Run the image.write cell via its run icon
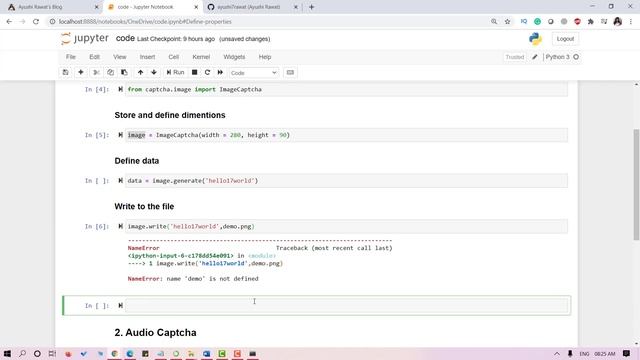The width and height of the screenshot is (640, 360). point(120,227)
